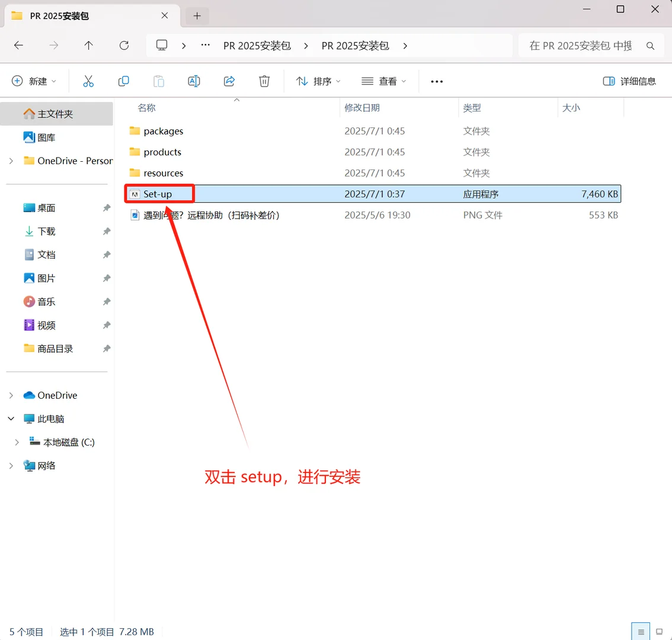This screenshot has width=672, height=640.
Task: Open the See more ellipsis menu
Action: click(x=437, y=81)
